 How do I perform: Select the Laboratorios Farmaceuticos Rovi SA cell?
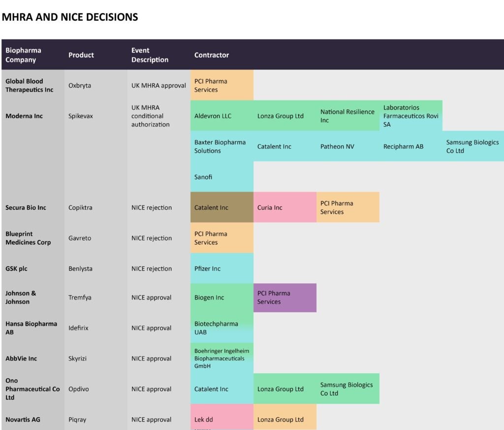pyautogui.click(x=412, y=116)
